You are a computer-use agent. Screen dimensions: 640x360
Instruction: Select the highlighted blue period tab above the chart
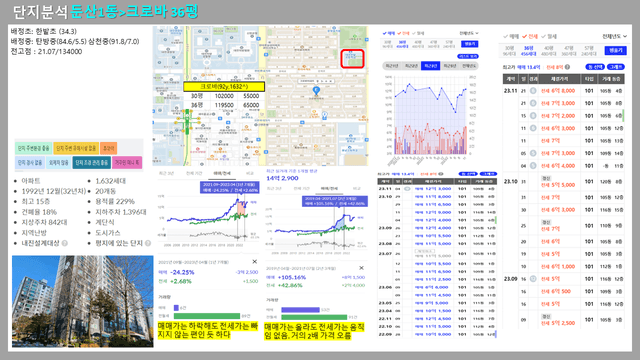click(x=430, y=66)
